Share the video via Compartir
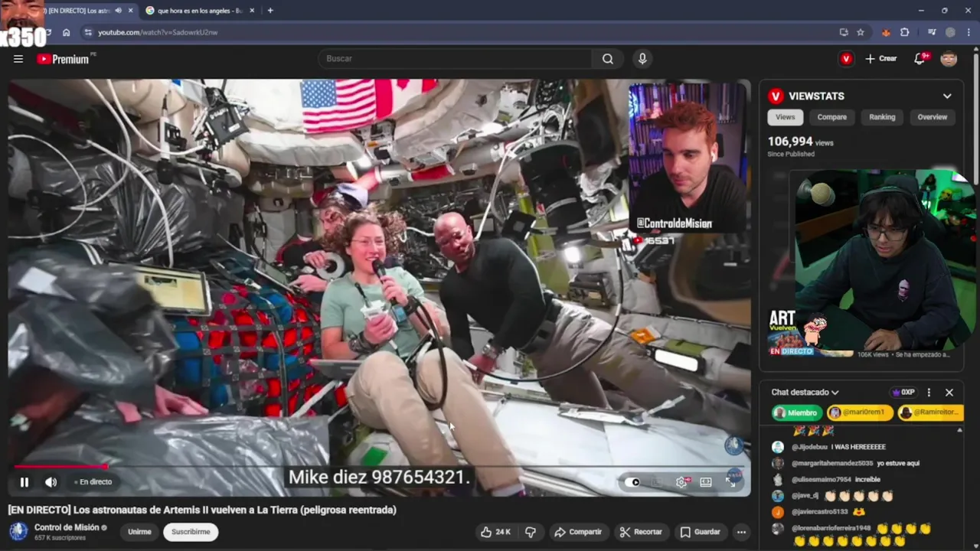The width and height of the screenshot is (980, 551). pos(578,532)
